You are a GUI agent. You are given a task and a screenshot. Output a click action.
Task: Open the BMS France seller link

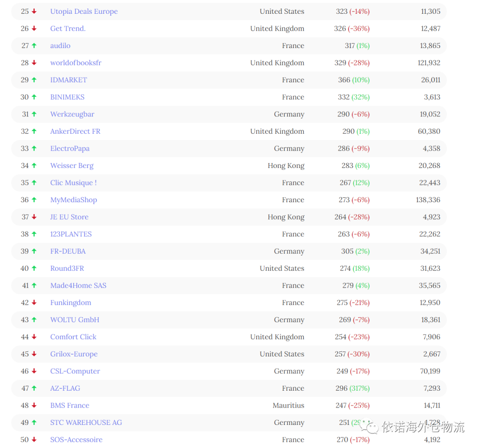click(70, 406)
